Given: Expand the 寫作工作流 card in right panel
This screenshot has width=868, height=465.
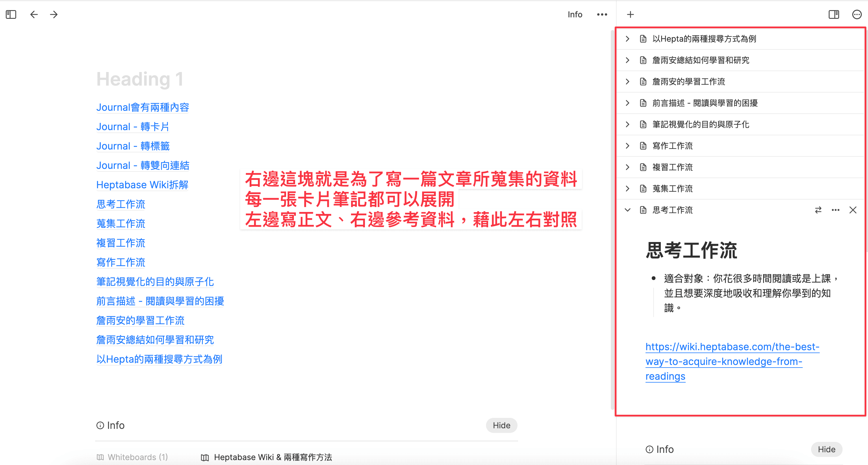Looking at the screenshot, I should coord(627,146).
